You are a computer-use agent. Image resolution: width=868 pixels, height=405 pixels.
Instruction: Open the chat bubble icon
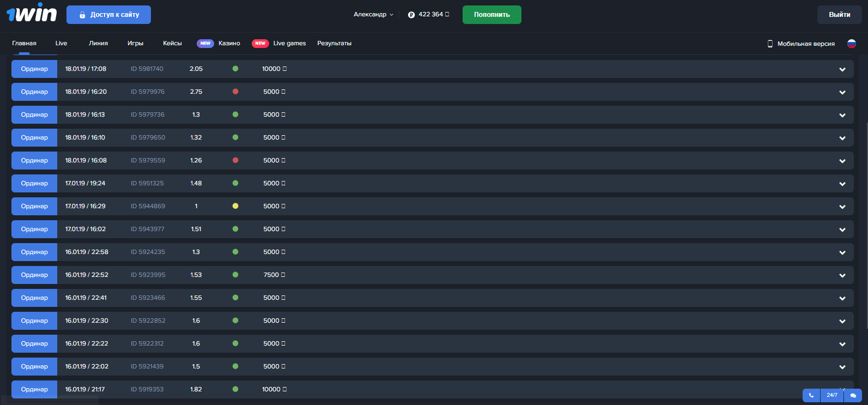coord(853,395)
